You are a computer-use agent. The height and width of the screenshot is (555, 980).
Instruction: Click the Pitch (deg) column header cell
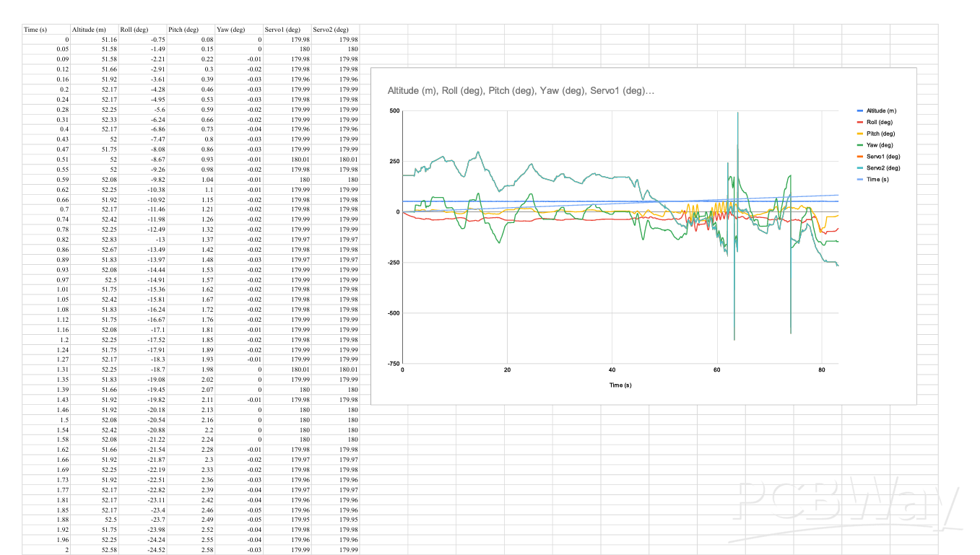tap(183, 30)
